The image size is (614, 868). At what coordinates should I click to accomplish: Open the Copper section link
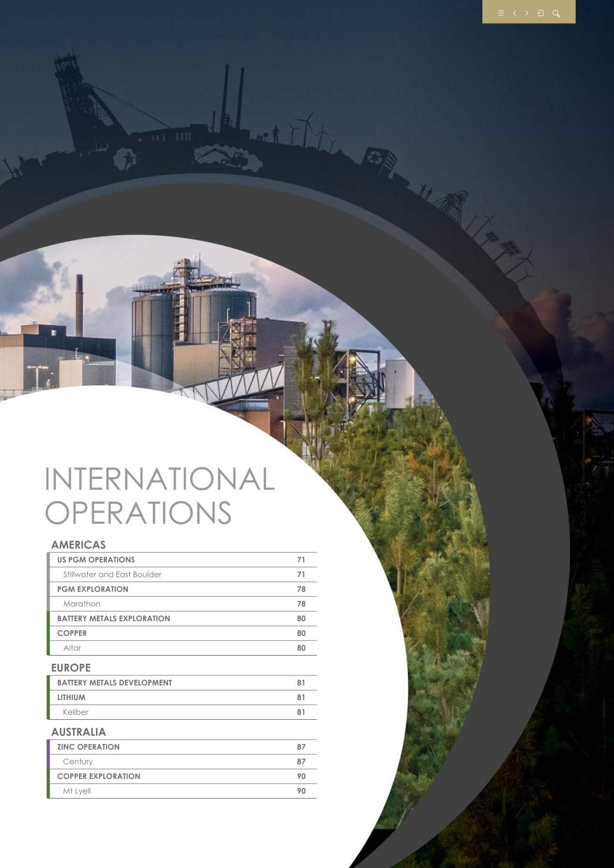pyautogui.click(x=72, y=633)
